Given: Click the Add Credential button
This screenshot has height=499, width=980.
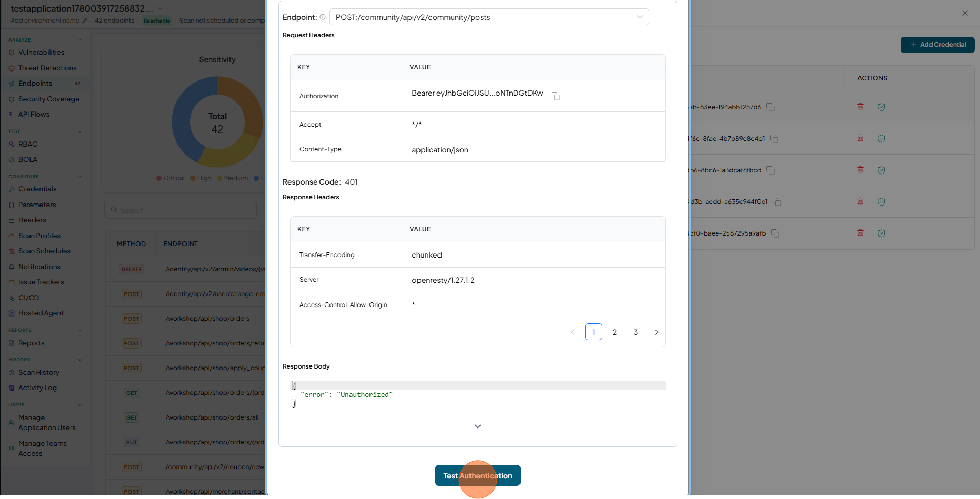Looking at the screenshot, I should (937, 45).
